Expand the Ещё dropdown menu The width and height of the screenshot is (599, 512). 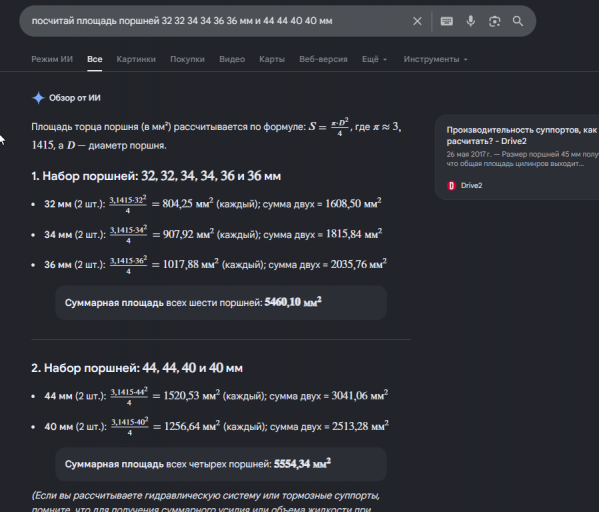click(374, 59)
